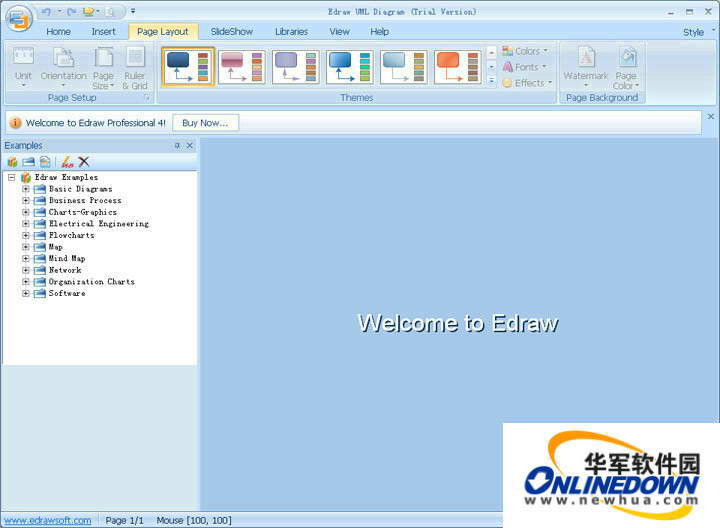Open the theme Fonts dropdown
This screenshot has height=528, width=720.
[x=524, y=67]
